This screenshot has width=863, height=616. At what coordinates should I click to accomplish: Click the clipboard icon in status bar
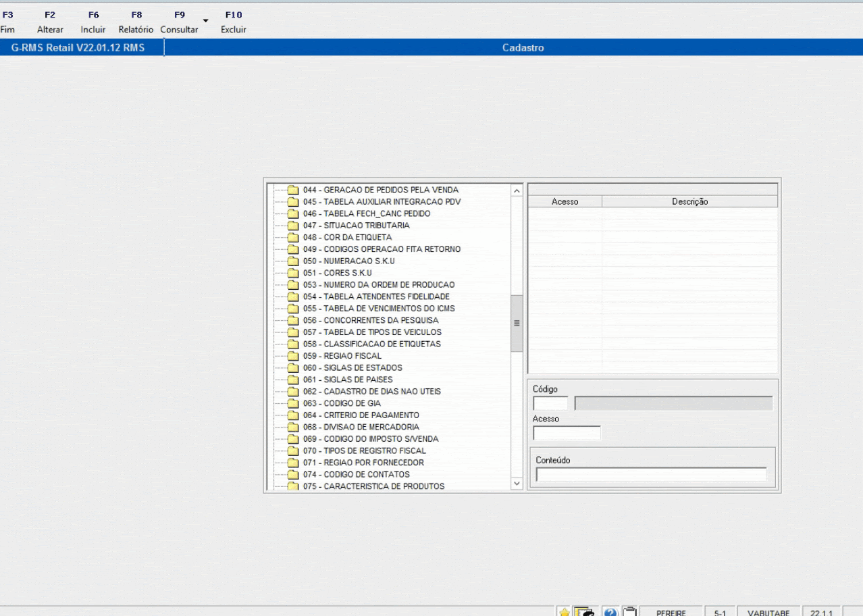tap(629, 612)
